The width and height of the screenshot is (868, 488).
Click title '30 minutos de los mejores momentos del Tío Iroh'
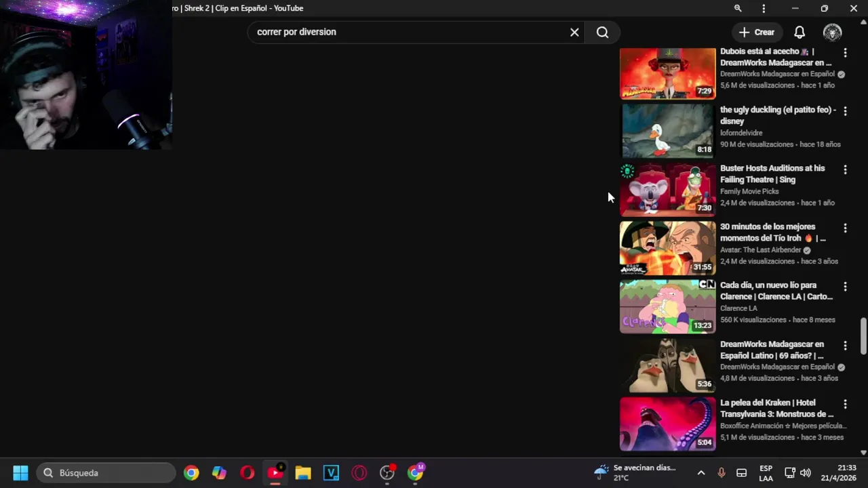(772, 232)
